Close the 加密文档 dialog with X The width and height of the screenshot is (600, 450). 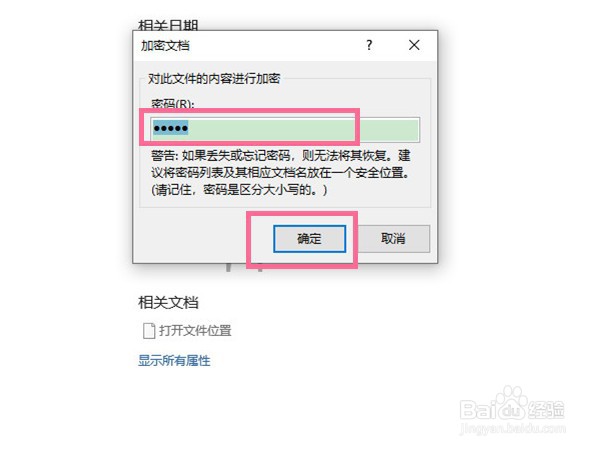[x=414, y=45]
